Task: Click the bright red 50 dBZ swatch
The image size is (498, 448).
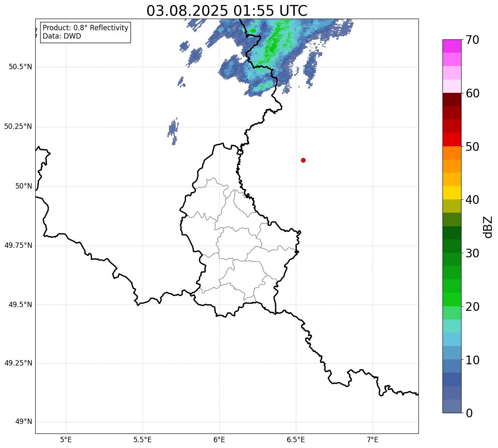Action: pyautogui.click(x=452, y=140)
